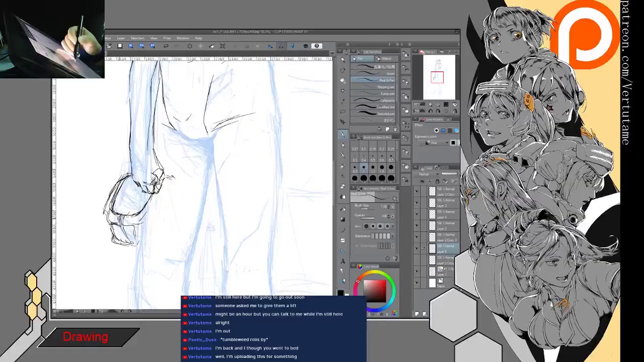The image size is (644, 362).
Task: Open the Help menu
Action: (198, 38)
